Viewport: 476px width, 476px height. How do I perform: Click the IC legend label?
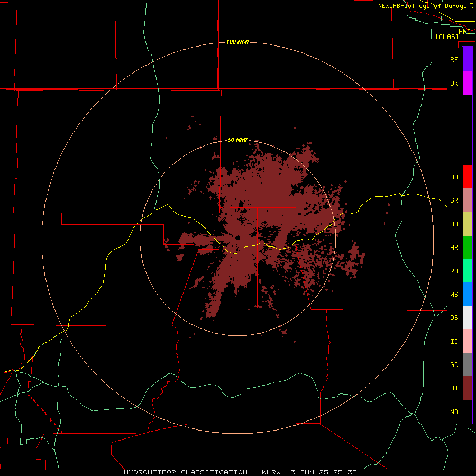[x=454, y=342]
